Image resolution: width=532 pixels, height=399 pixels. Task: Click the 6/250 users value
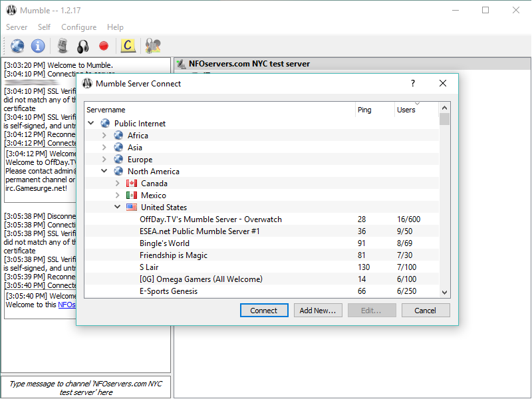406,291
